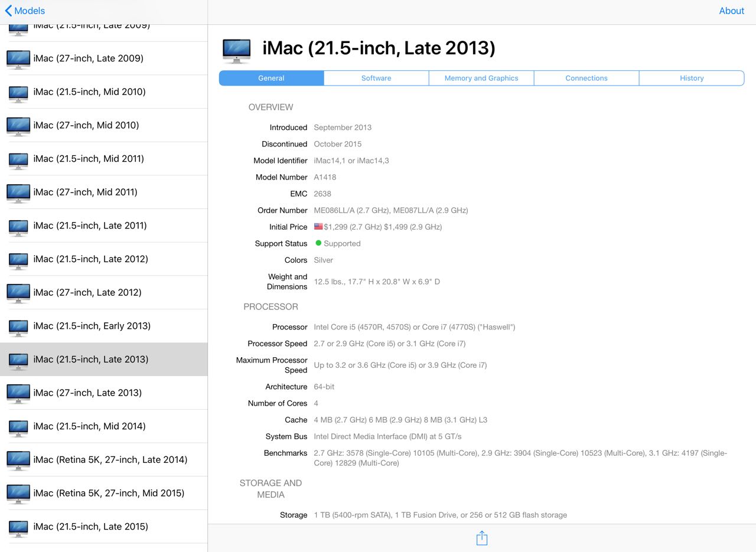Click the Storage value with Fusion Drive

pyautogui.click(x=440, y=515)
